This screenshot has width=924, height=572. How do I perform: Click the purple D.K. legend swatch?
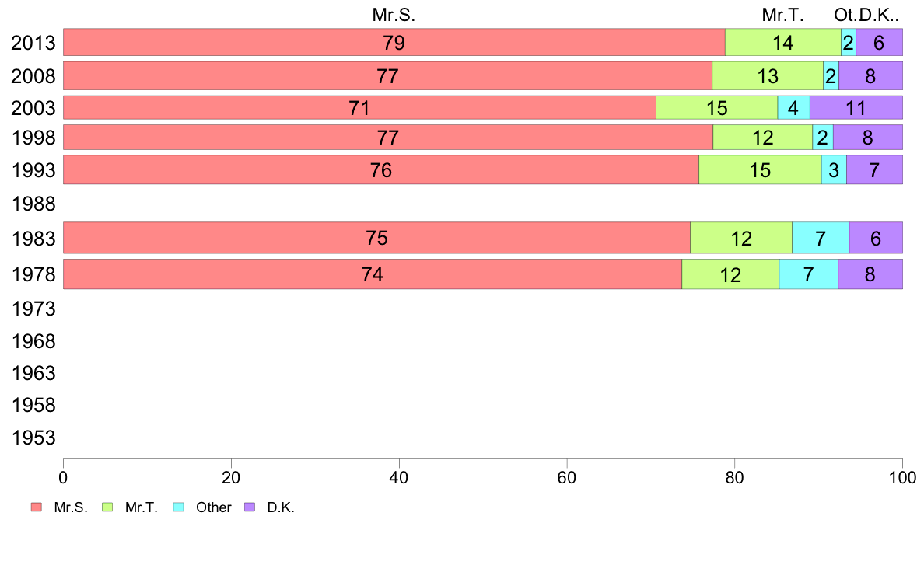[250, 507]
